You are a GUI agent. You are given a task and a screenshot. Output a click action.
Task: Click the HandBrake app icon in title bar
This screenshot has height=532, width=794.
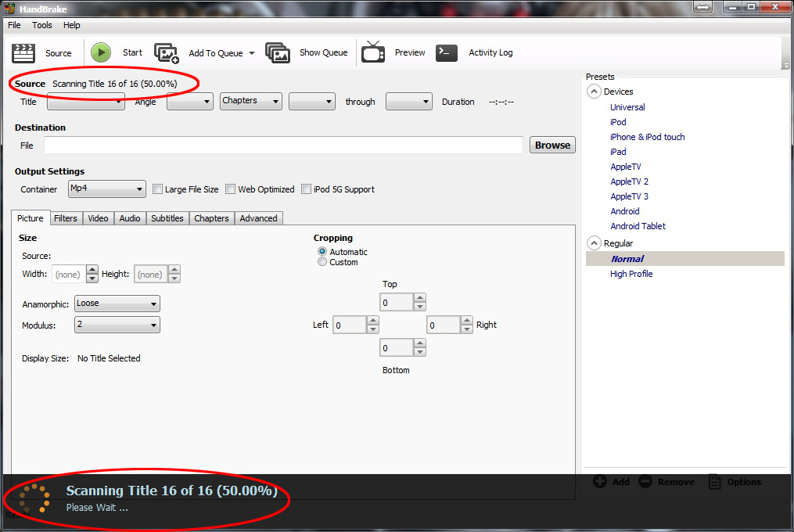click(x=9, y=8)
